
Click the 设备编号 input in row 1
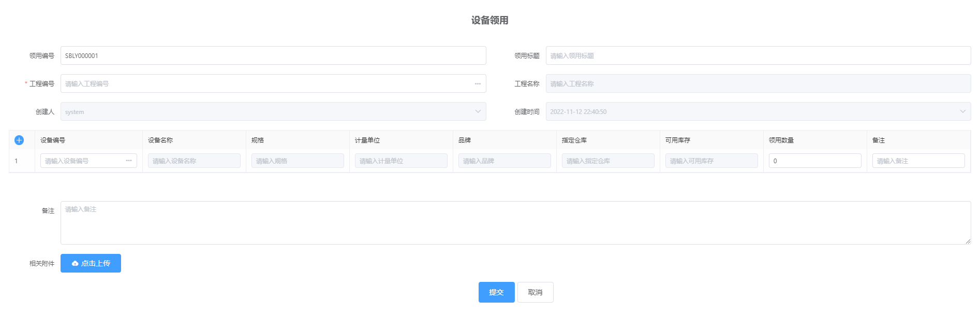point(82,161)
